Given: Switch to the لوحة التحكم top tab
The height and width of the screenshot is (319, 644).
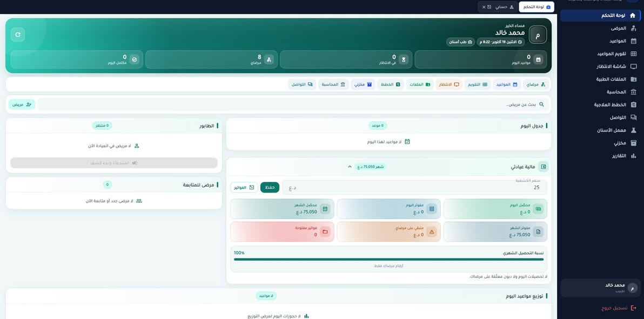Looking at the screenshot, I should (x=536, y=7).
